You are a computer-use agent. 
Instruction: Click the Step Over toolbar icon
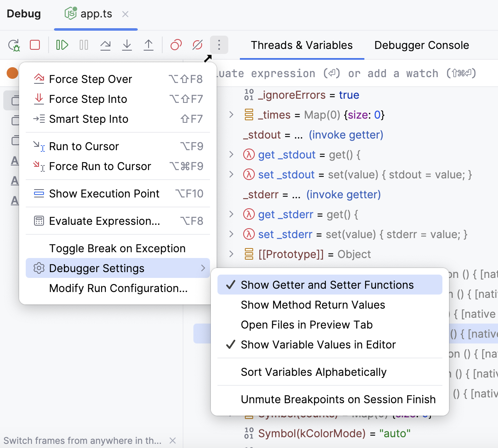(x=105, y=45)
